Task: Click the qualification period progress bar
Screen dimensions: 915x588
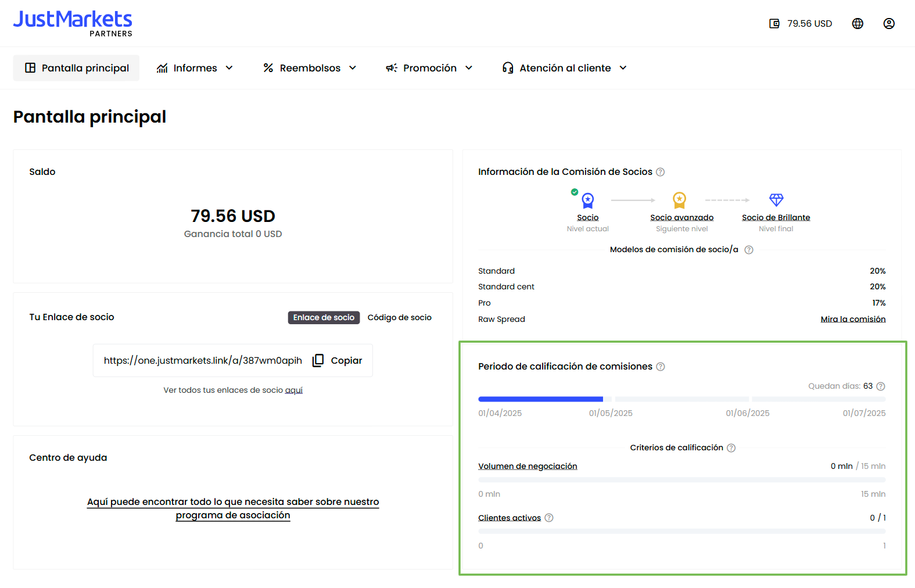Action: click(x=682, y=399)
